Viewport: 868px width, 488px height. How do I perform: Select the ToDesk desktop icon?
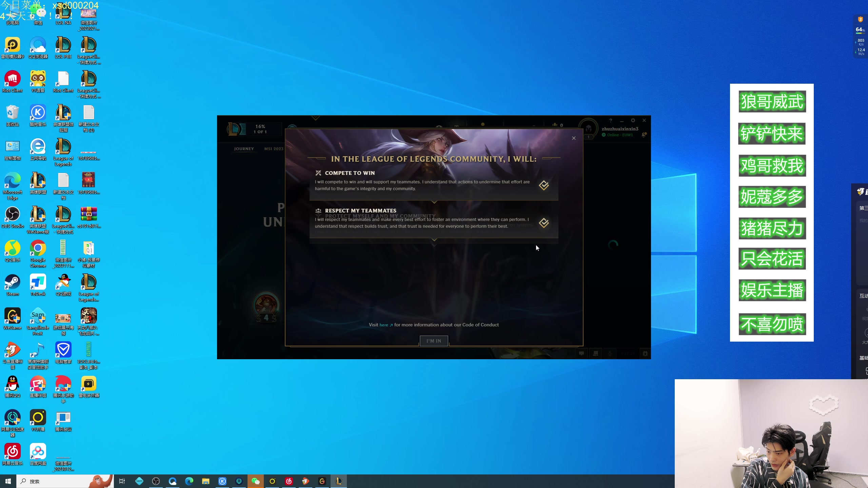[38, 285]
